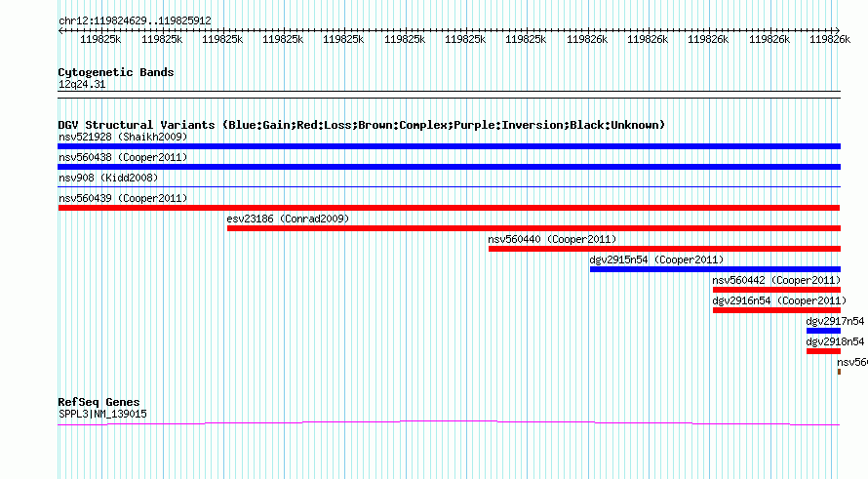Select the blue bar under dgv2915n54
868x479 pixels.
click(x=715, y=269)
